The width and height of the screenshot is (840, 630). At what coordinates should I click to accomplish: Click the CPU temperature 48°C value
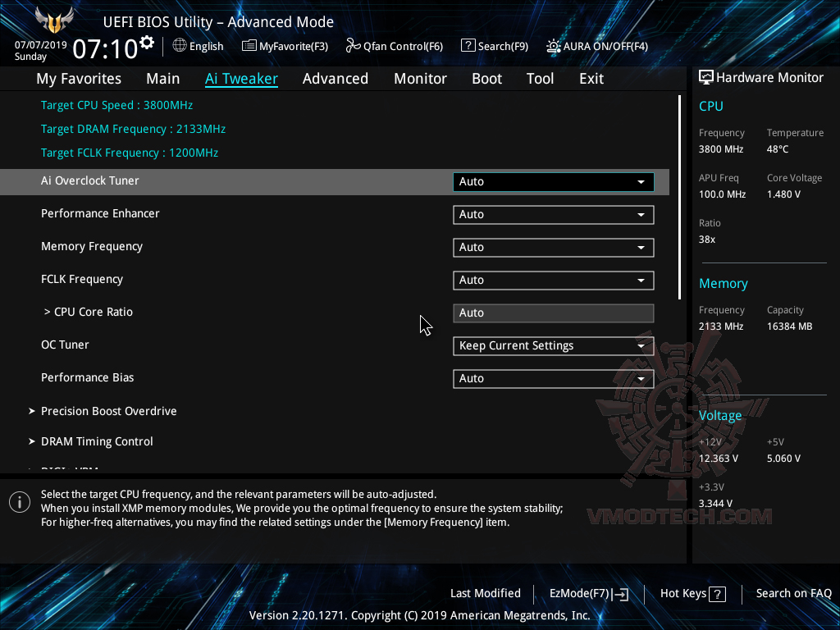(x=778, y=149)
